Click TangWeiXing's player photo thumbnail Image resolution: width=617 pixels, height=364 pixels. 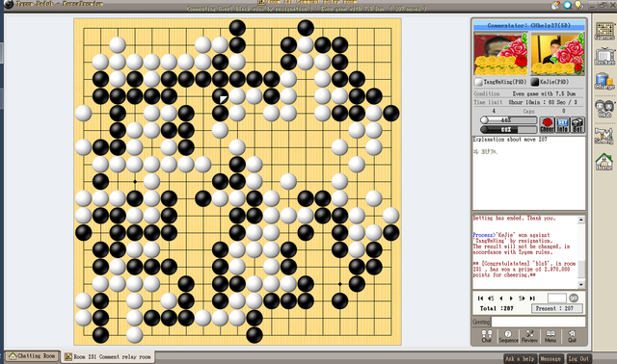point(500,54)
